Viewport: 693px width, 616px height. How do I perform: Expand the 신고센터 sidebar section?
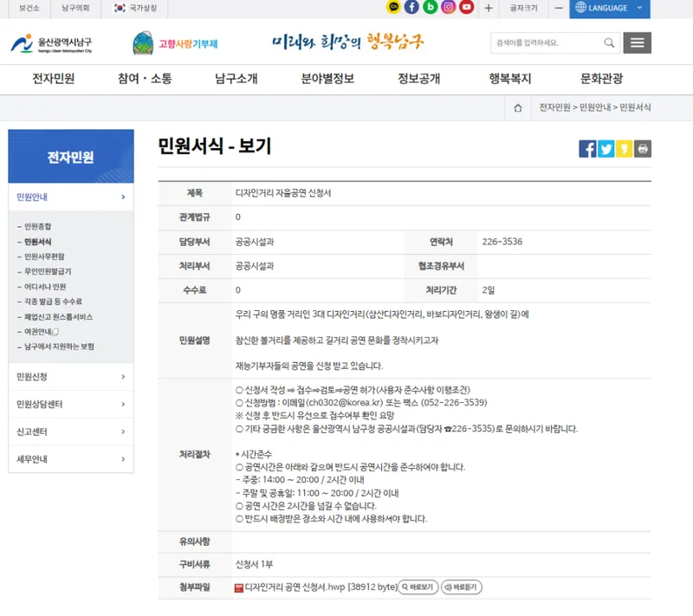(x=71, y=431)
